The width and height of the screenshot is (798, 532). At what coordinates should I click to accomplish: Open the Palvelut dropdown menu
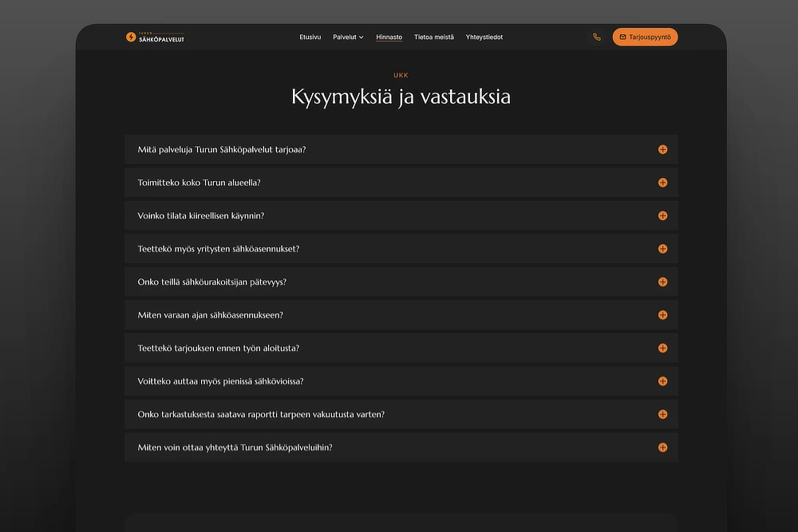click(x=348, y=37)
